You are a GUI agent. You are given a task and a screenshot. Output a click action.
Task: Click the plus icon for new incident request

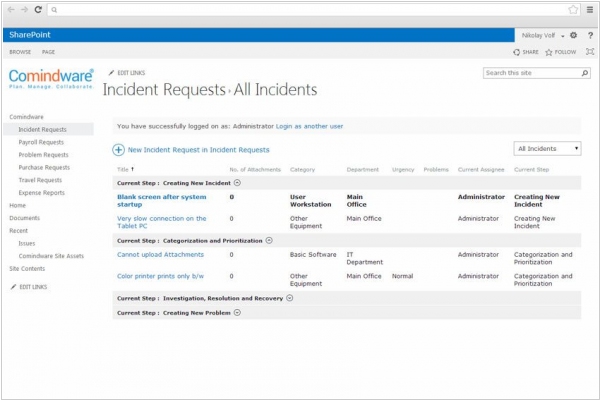tap(118, 149)
